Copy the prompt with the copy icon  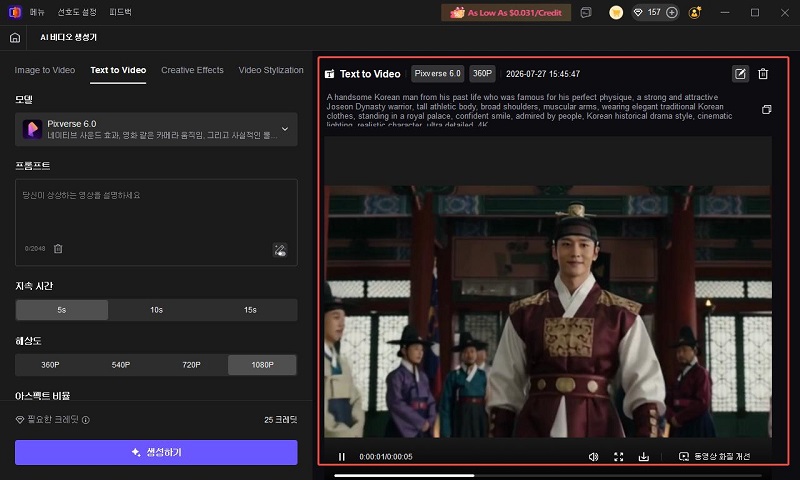pos(766,109)
